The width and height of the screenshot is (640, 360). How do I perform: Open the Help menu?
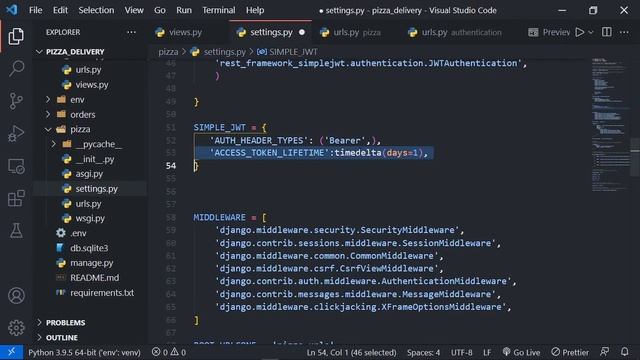[255, 10]
